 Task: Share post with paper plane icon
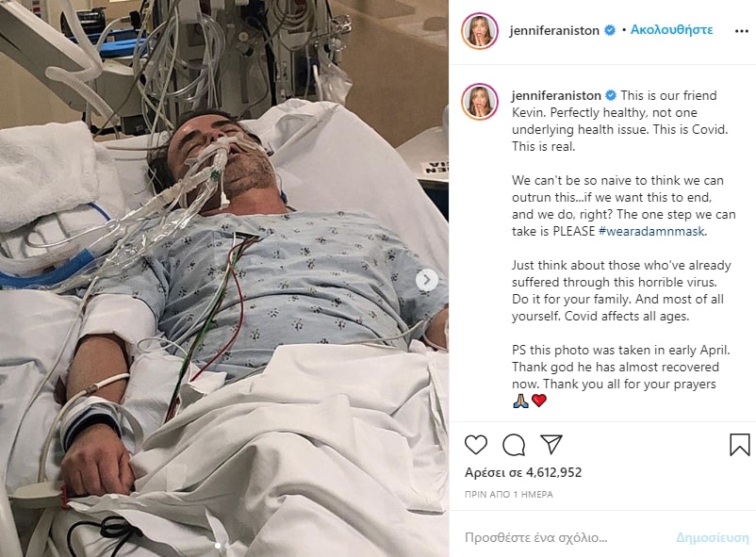point(551,444)
